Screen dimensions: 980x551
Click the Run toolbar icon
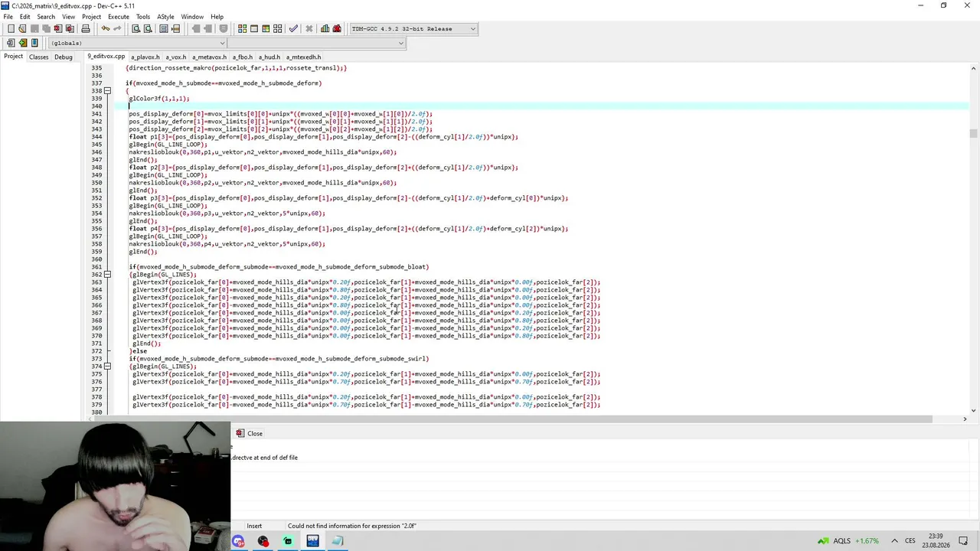pyautogui.click(x=254, y=29)
